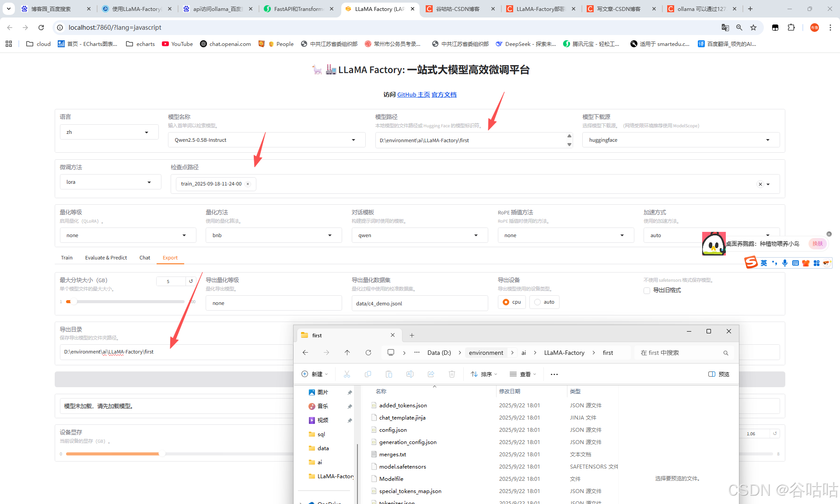
Task: Open the huggingface download source dropdown
Action: pos(681,140)
